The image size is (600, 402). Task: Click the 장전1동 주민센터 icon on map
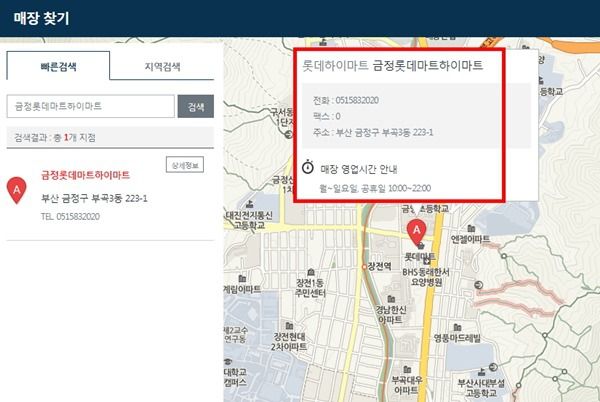pos(311,272)
